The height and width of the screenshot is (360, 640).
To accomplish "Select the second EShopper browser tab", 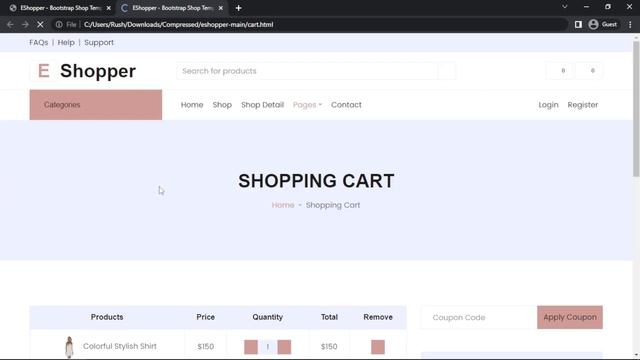I will pos(172,8).
